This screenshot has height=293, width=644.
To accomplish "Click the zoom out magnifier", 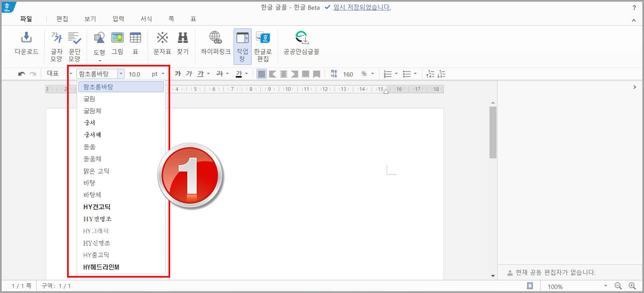I will pos(618,286).
